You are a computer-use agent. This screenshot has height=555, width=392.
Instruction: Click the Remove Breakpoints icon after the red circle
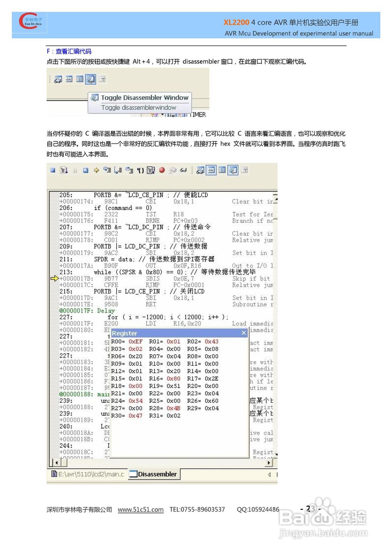173,170
